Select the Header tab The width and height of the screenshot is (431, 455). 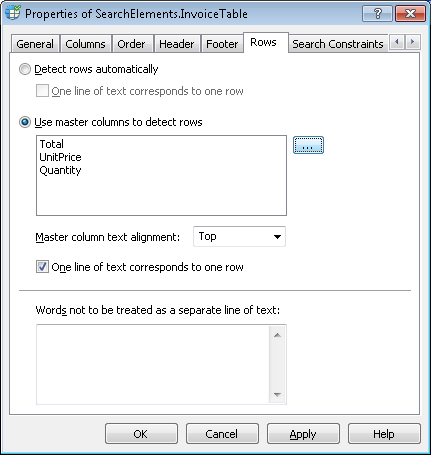pyautogui.click(x=177, y=44)
